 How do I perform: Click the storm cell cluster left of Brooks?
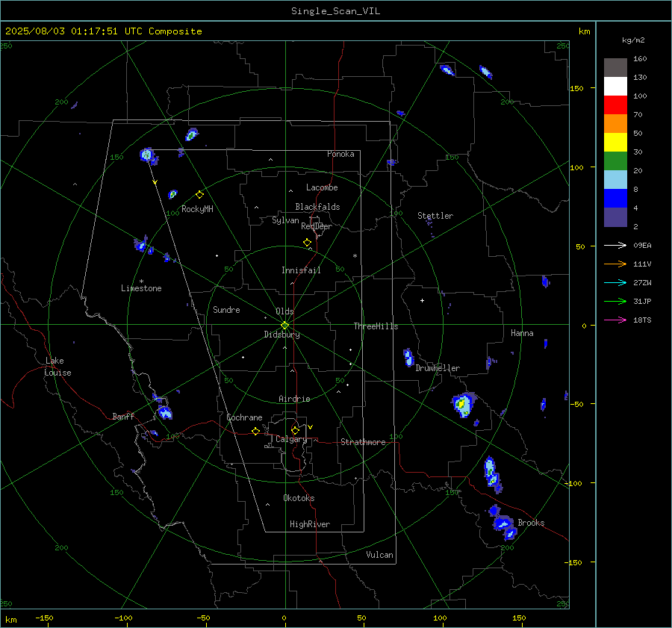(x=503, y=523)
